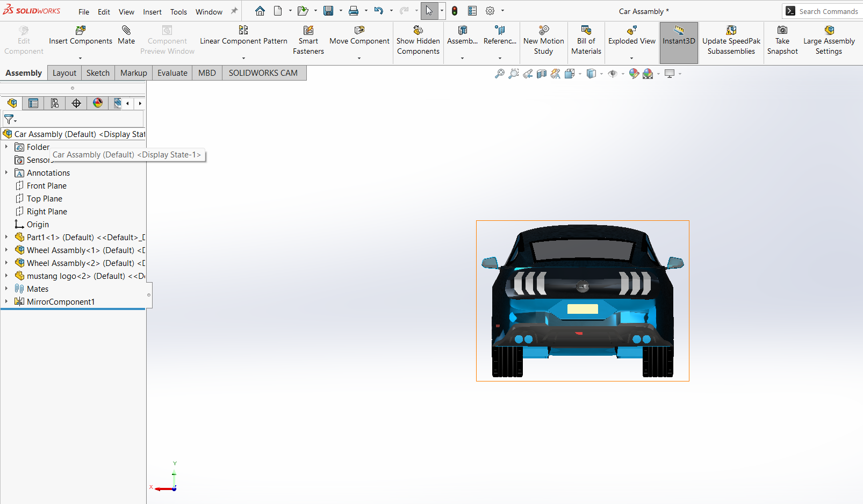Open the DisplayManager color wheel tab

point(98,103)
